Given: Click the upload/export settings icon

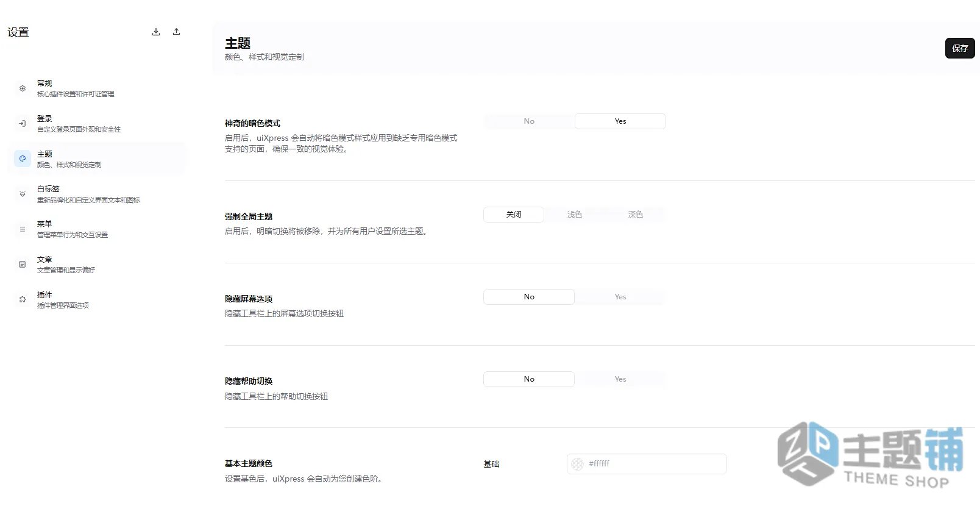Looking at the screenshot, I should (x=176, y=32).
